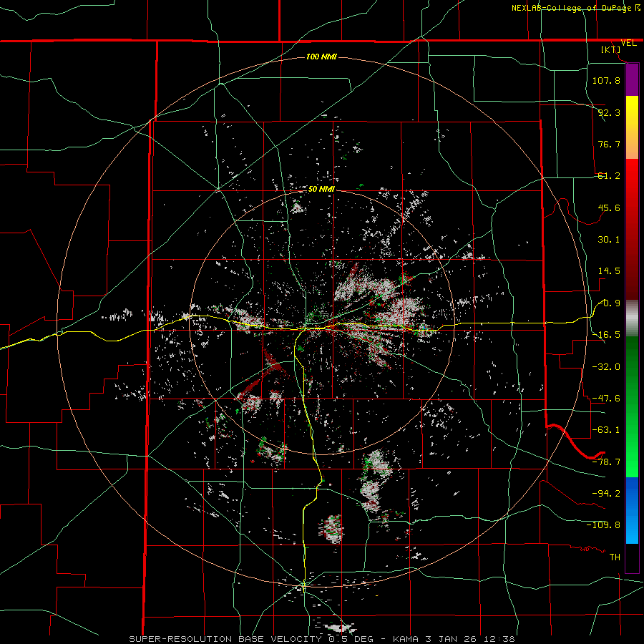This screenshot has height=644, width=644.
Task: Click the 61.2 legend value
Action: click(x=609, y=176)
